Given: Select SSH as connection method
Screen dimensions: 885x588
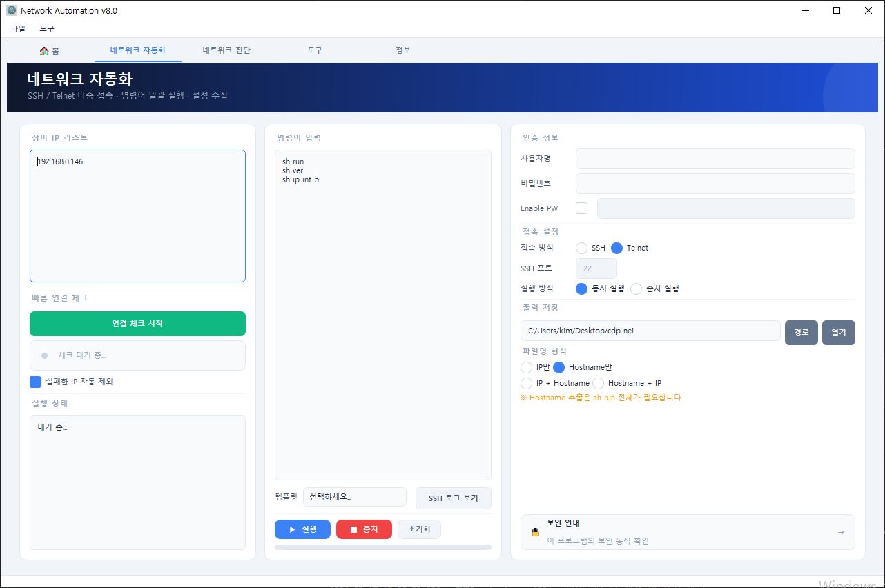Looking at the screenshot, I should pos(582,248).
